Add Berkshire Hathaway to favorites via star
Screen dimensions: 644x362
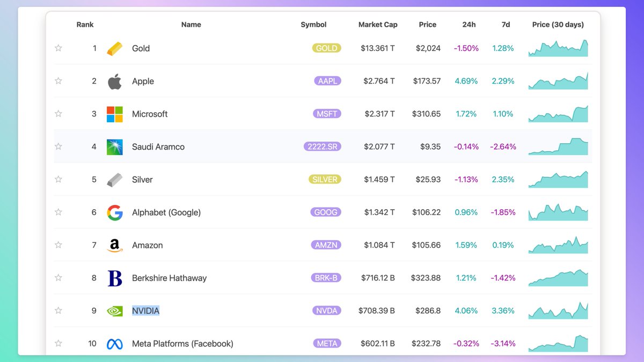click(58, 278)
